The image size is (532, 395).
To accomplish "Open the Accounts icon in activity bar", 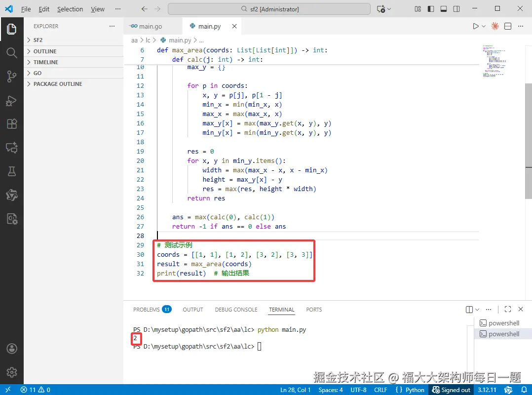I will click(11, 349).
